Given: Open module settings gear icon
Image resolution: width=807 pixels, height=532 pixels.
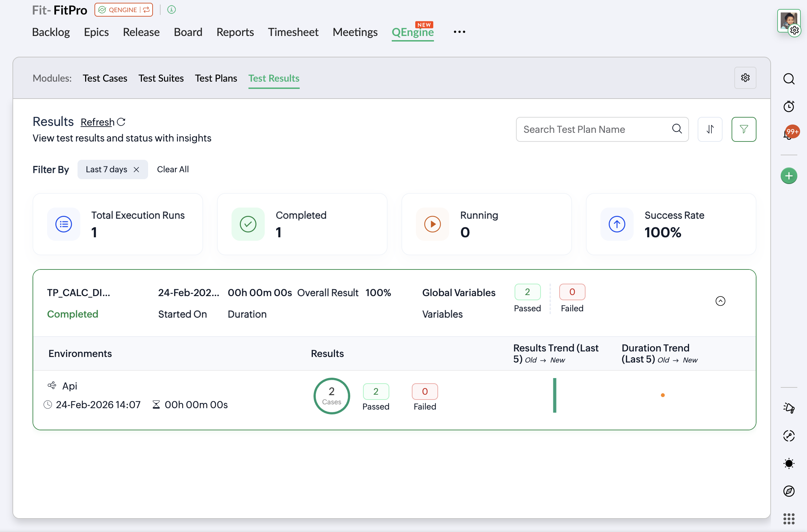Looking at the screenshot, I should pos(745,78).
